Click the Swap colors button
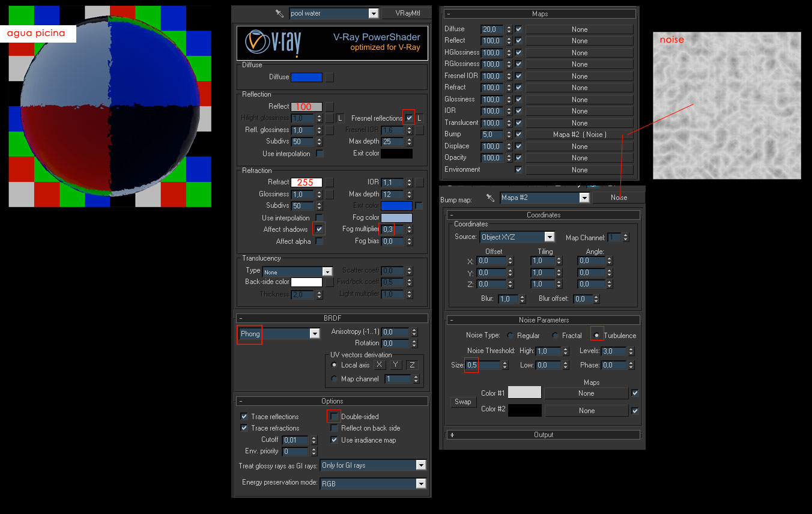Screen dimensions: 812x514 point(462,402)
